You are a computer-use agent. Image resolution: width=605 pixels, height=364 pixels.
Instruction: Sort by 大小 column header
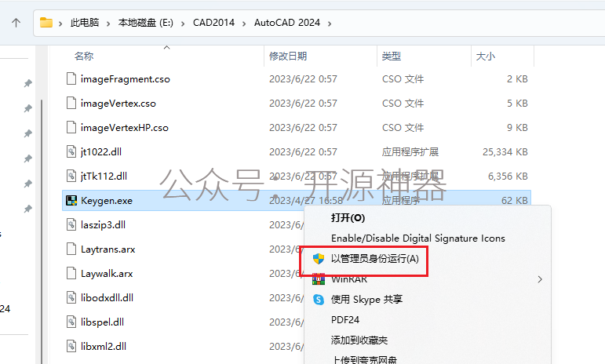(x=486, y=56)
